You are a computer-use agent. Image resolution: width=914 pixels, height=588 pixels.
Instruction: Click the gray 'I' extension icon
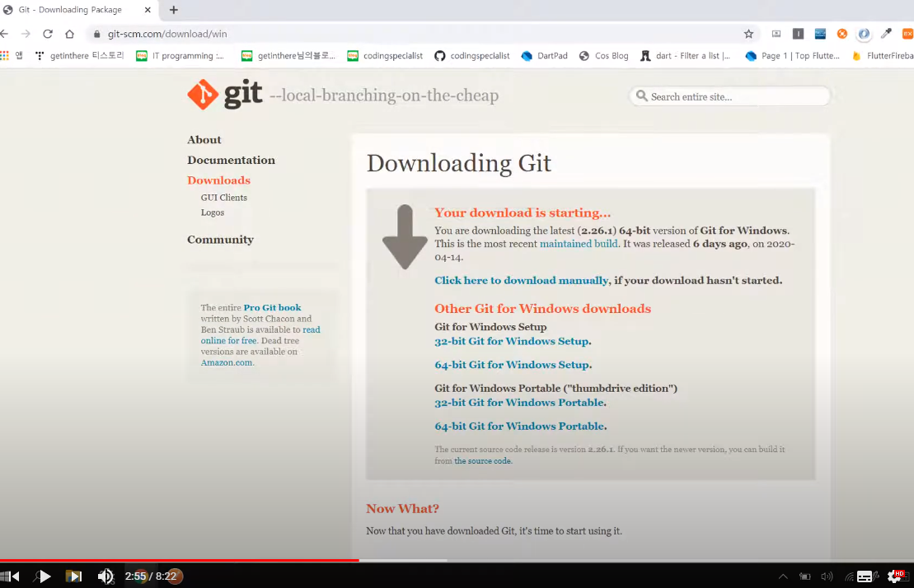[x=798, y=34]
